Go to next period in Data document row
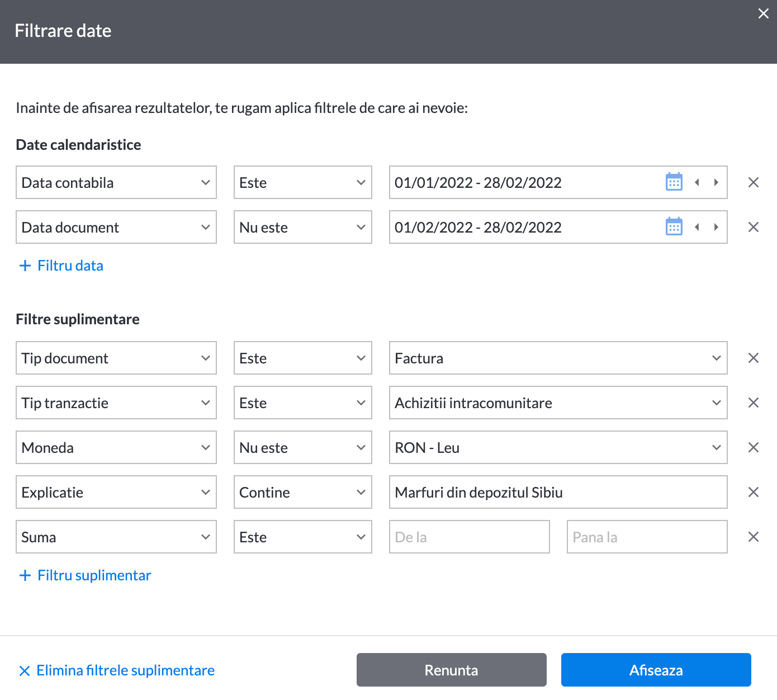The width and height of the screenshot is (777, 700). pos(716,227)
